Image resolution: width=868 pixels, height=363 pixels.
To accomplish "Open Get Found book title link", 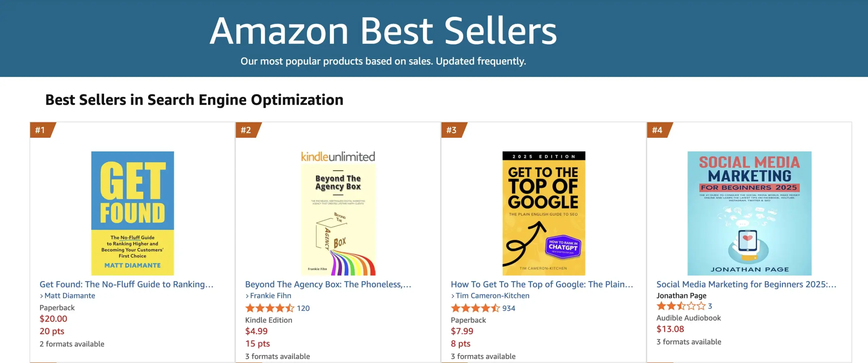I will click(x=126, y=284).
